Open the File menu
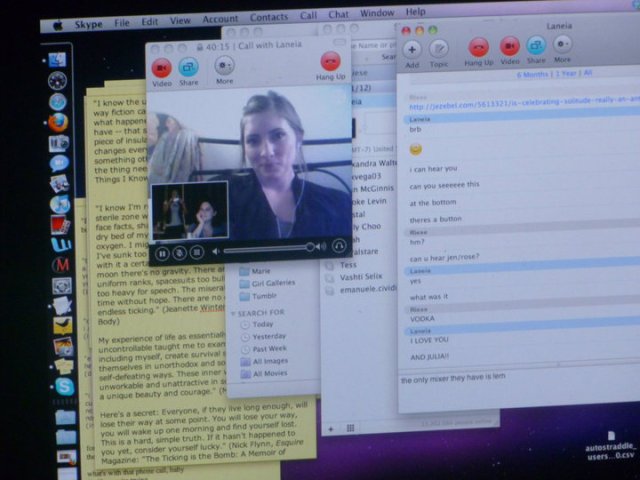Image resolution: width=640 pixels, height=480 pixels. pos(122,23)
